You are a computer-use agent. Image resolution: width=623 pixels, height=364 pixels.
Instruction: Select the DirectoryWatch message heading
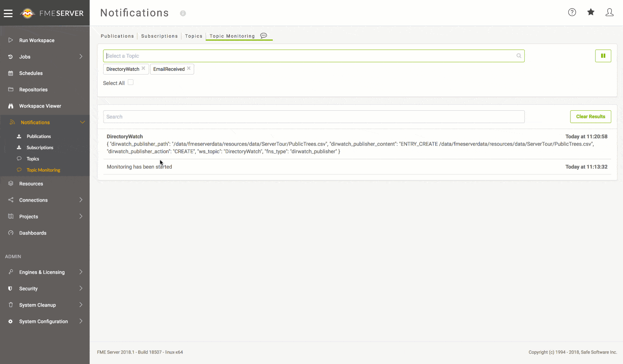pyautogui.click(x=125, y=136)
